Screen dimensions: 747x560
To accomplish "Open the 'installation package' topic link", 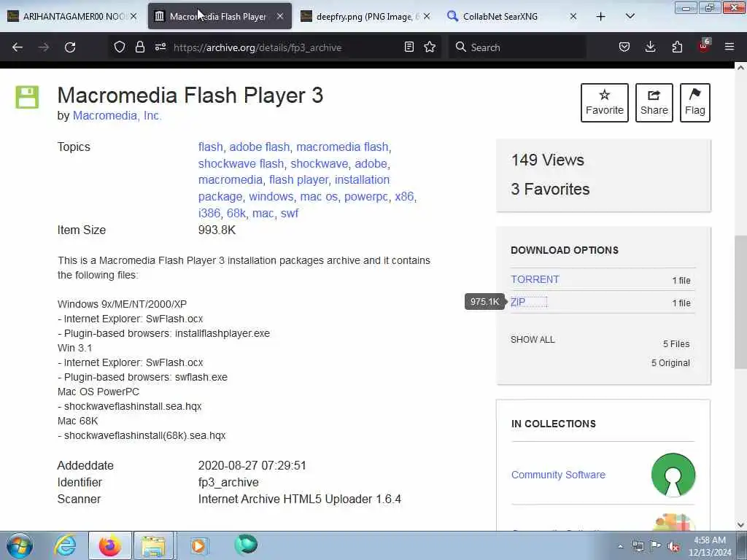I will click(294, 188).
